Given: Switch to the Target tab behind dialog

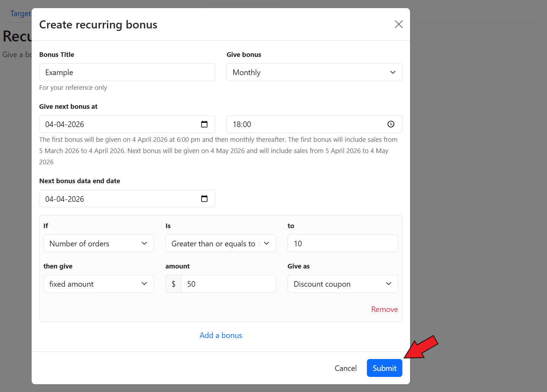Looking at the screenshot, I should pyautogui.click(x=20, y=14).
